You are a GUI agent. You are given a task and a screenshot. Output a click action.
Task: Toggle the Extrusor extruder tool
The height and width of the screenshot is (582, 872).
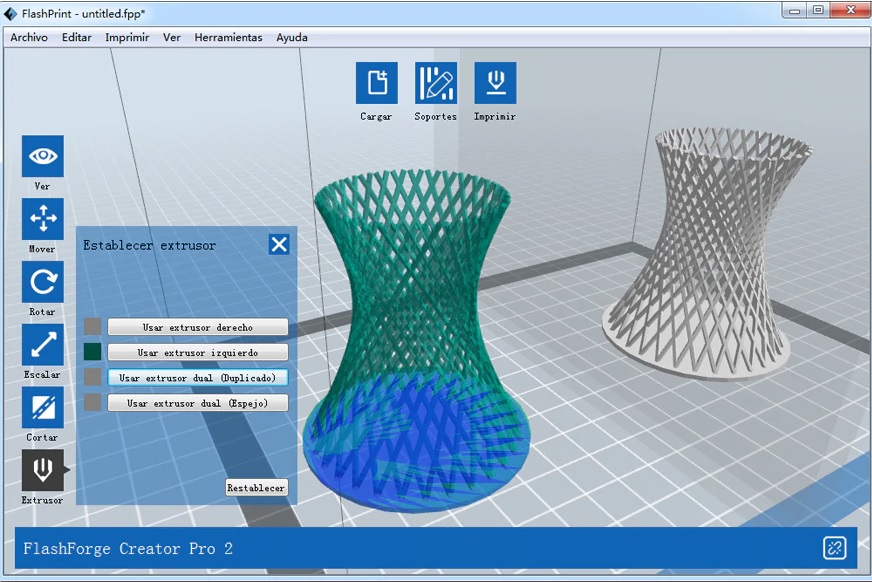coord(43,470)
